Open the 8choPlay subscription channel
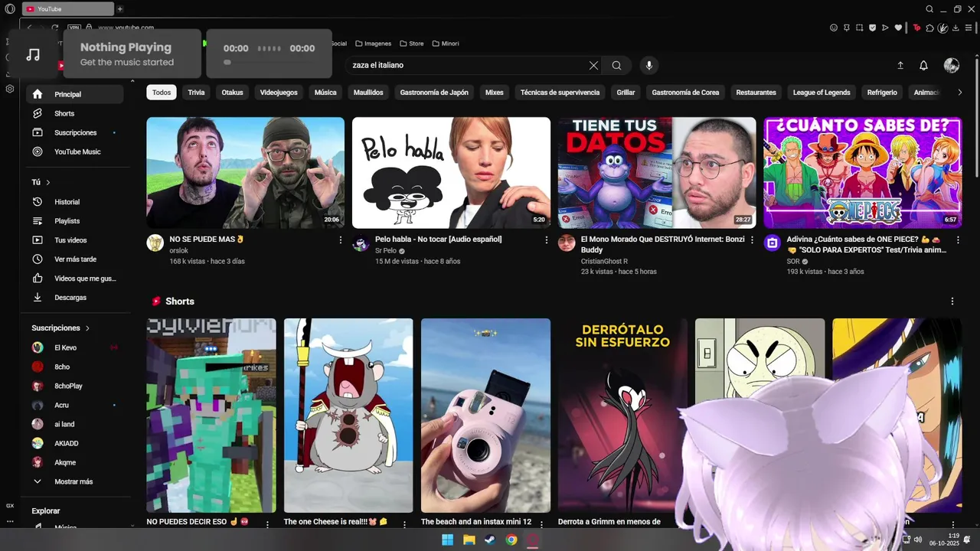The width and height of the screenshot is (980, 551). 75,386
